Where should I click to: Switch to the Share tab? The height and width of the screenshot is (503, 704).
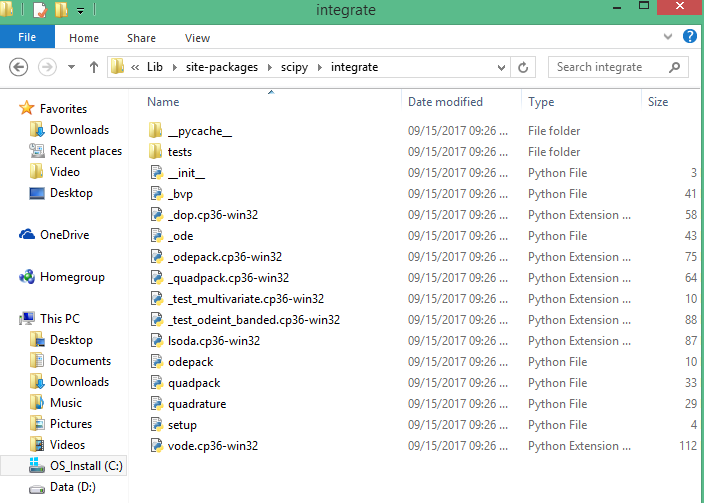pos(141,38)
